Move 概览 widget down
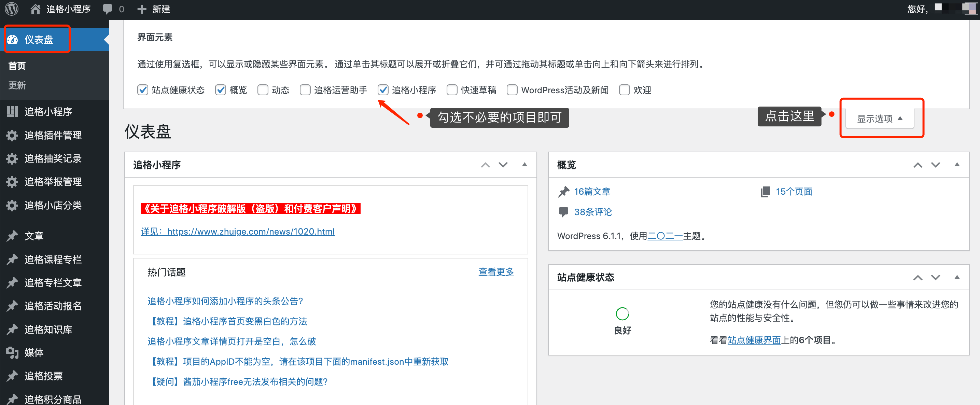 [936, 165]
